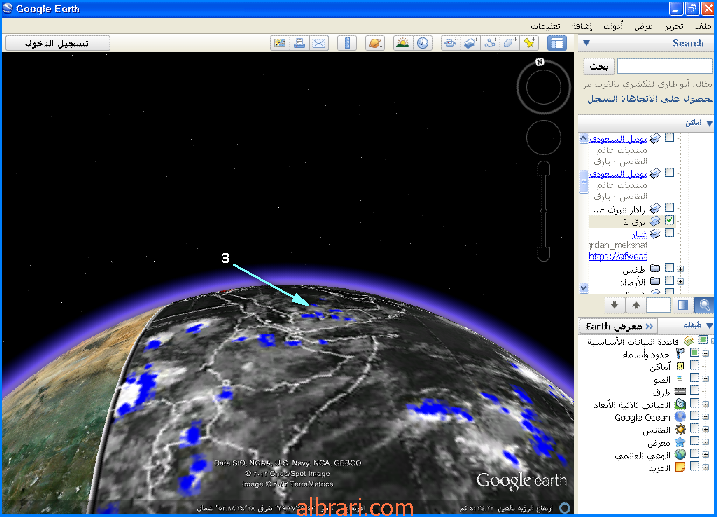Open the View menu (عرض)
The height and width of the screenshot is (517, 717).
click(643, 27)
